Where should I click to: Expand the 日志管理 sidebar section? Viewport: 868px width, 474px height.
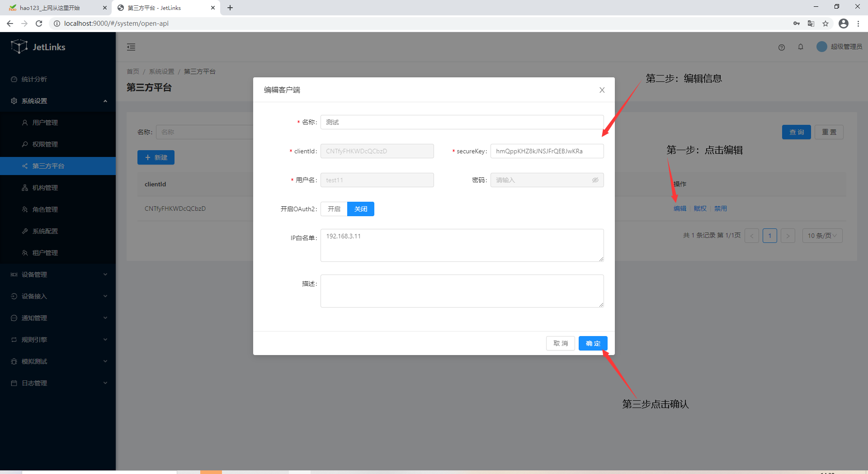58,383
